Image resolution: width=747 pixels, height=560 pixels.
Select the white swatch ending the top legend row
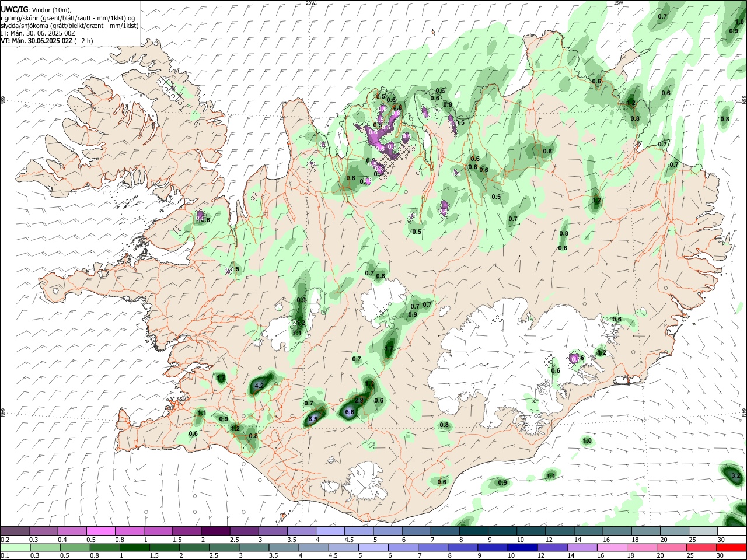732,531
